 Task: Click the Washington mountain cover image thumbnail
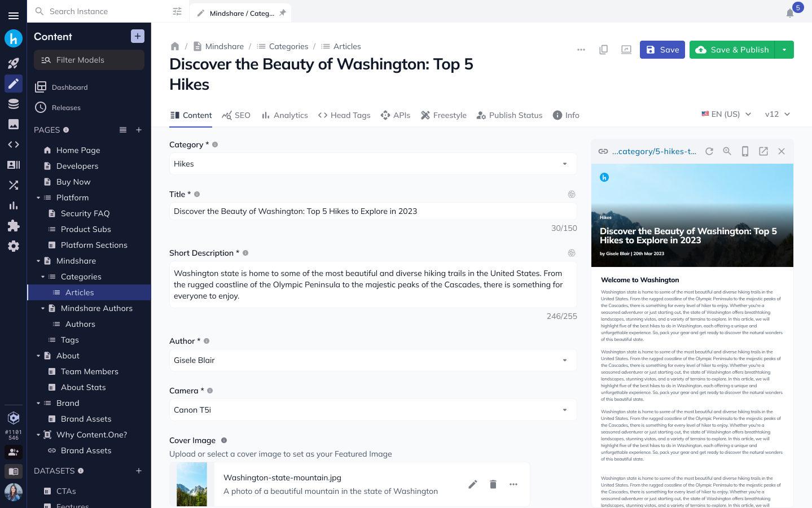192,484
